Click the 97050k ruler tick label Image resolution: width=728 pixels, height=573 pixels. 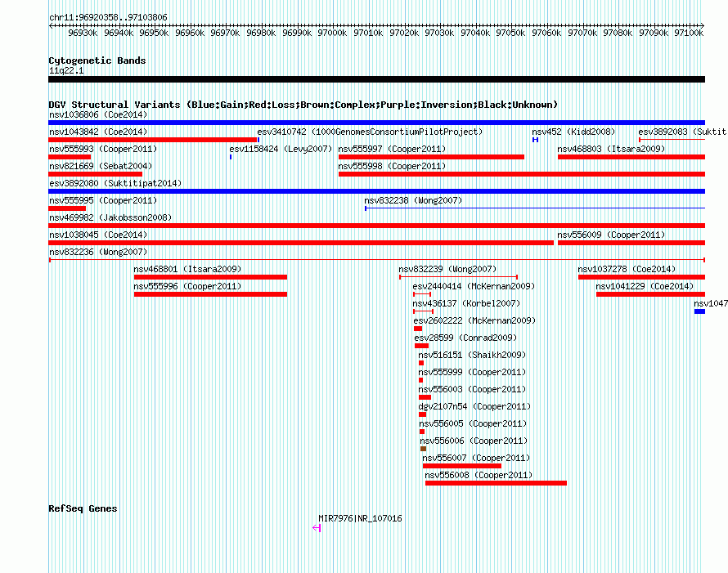(x=510, y=33)
